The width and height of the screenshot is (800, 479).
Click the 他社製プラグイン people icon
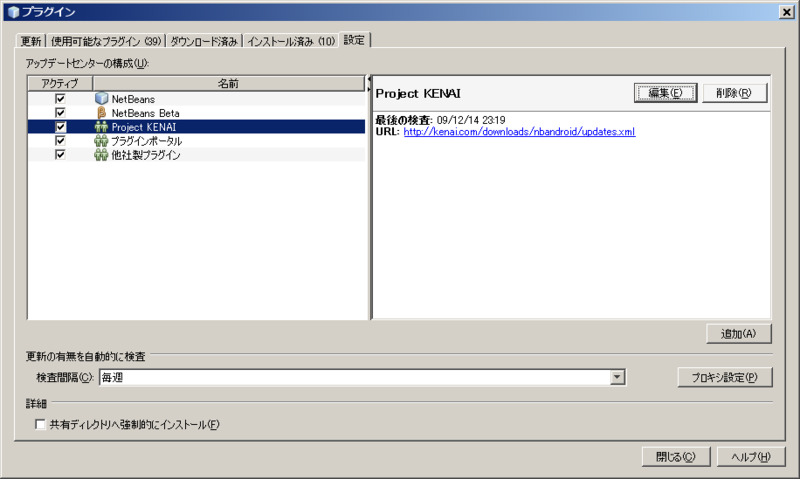click(x=101, y=155)
